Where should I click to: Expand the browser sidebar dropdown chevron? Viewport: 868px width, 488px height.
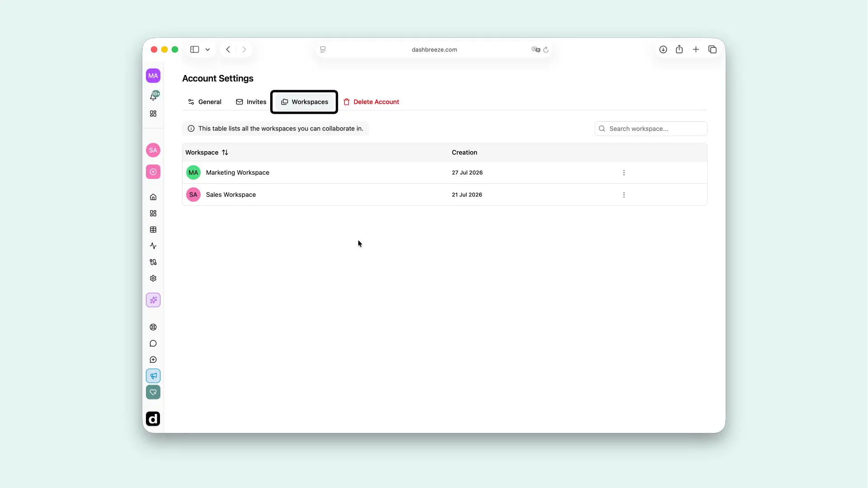[x=208, y=50]
